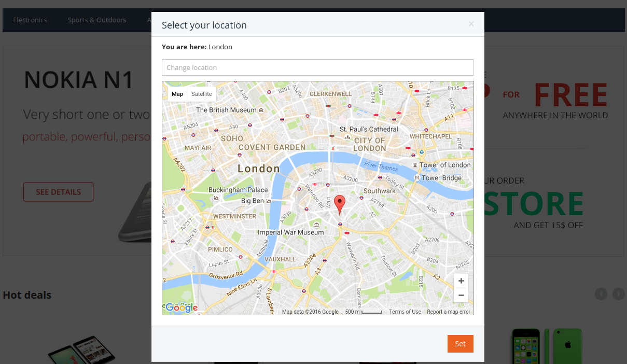Click the Tooley St street label
Image resolution: width=627 pixels, height=364 pixels.
pyautogui.click(x=395, y=181)
